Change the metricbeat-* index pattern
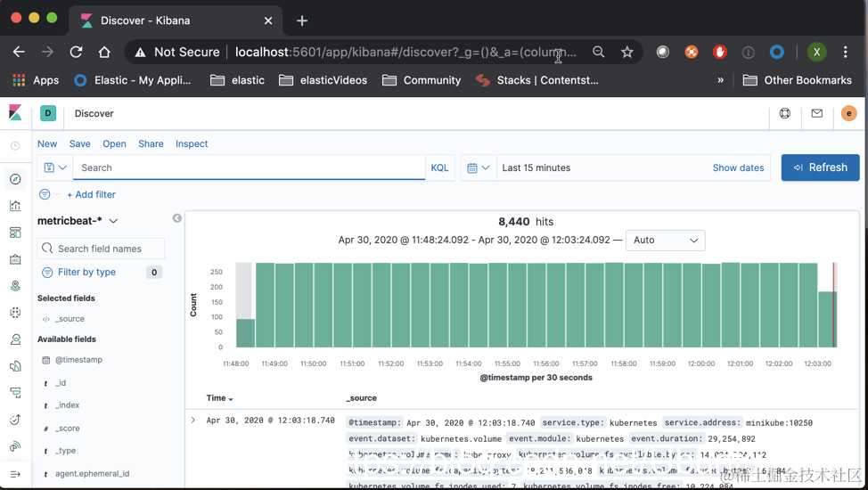Screen dimensions: 868x490 point(78,221)
